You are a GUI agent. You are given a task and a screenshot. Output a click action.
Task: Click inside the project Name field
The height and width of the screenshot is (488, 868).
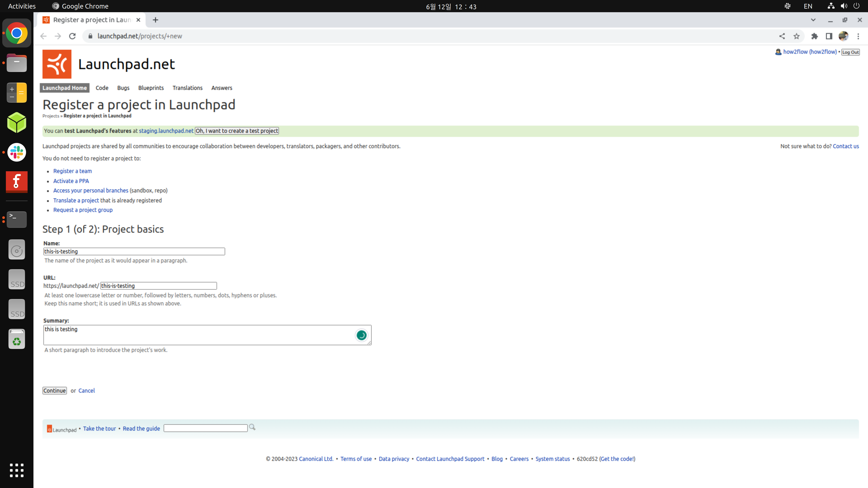click(x=134, y=251)
